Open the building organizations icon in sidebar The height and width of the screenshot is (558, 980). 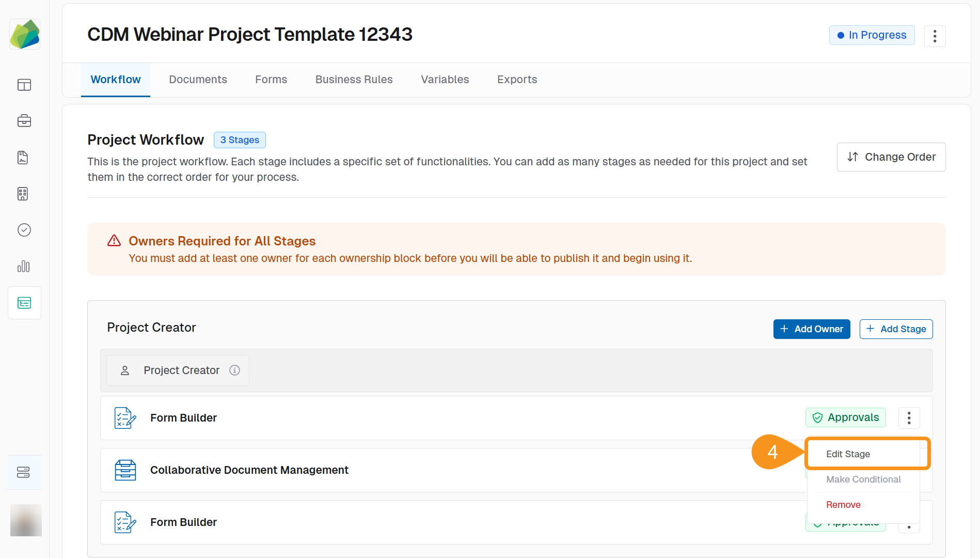tap(23, 194)
